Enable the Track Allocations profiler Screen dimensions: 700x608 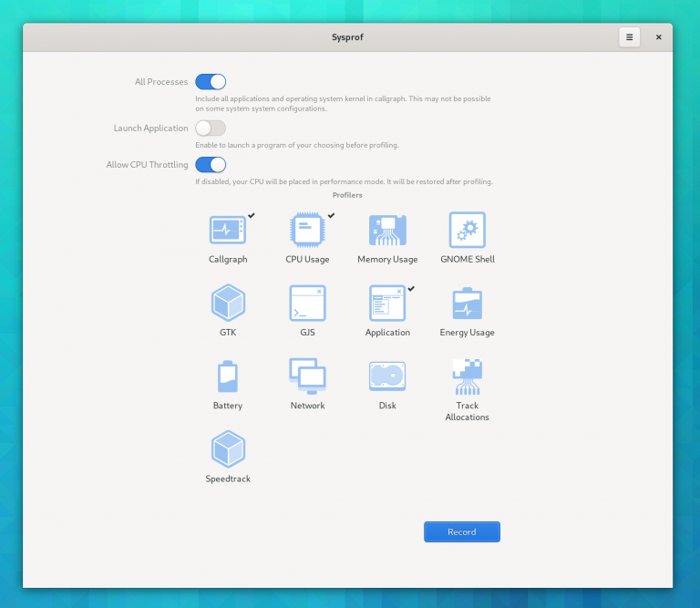coord(467,376)
